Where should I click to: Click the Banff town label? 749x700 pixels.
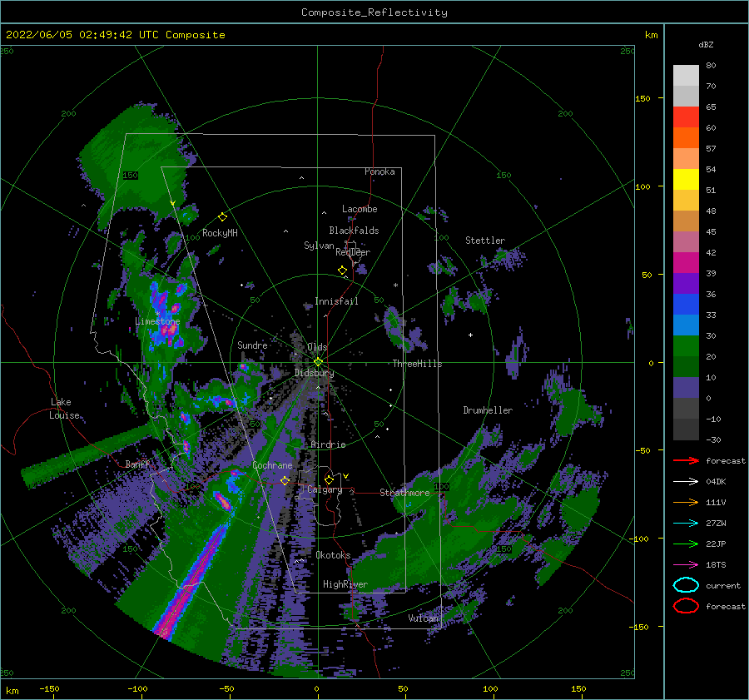pyautogui.click(x=137, y=464)
